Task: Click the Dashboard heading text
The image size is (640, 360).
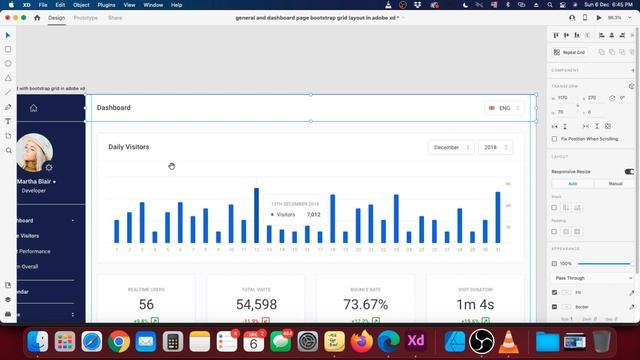Action: [113, 108]
